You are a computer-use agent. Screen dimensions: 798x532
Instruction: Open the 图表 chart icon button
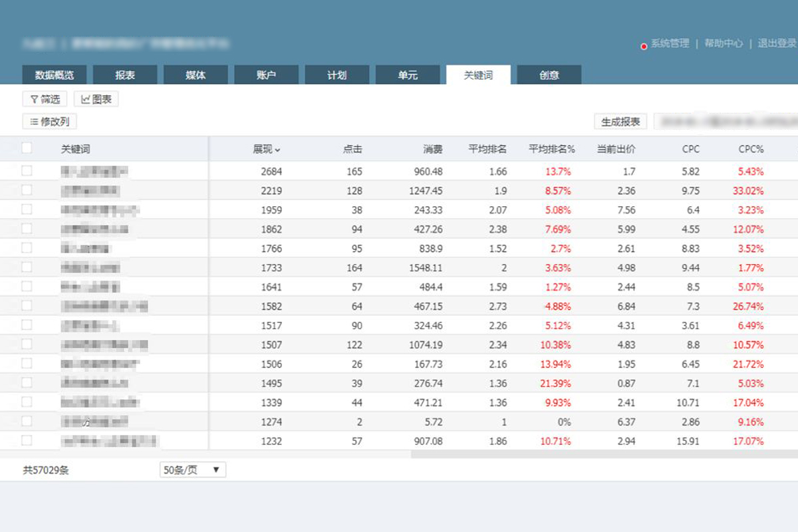click(86, 99)
